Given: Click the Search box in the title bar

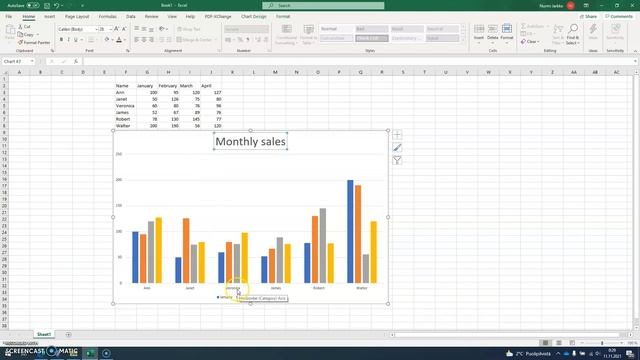Looking at the screenshot, I should 323,6.
